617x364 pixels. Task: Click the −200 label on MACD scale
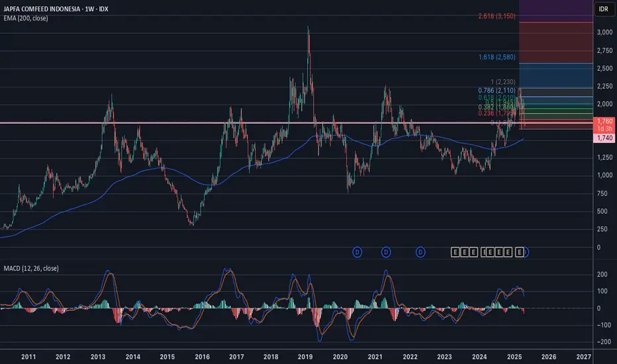click(x=604, y=341)
